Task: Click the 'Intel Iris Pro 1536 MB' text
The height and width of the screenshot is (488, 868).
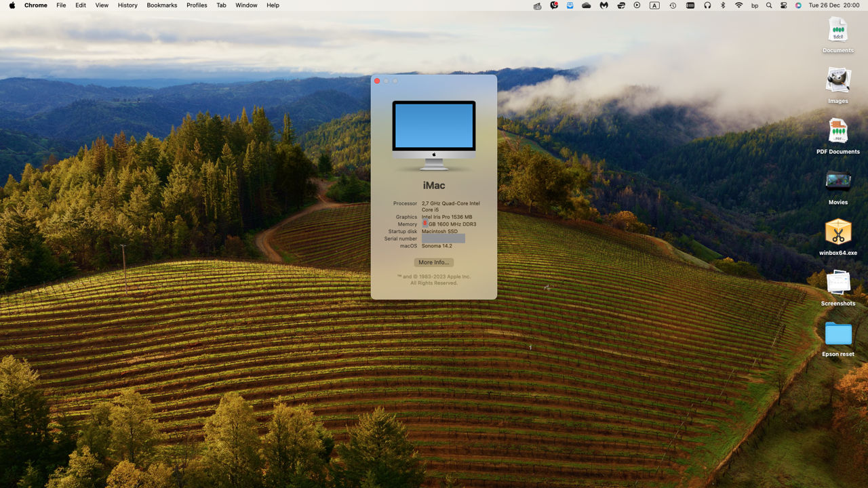Action: (x=447, y=217)
